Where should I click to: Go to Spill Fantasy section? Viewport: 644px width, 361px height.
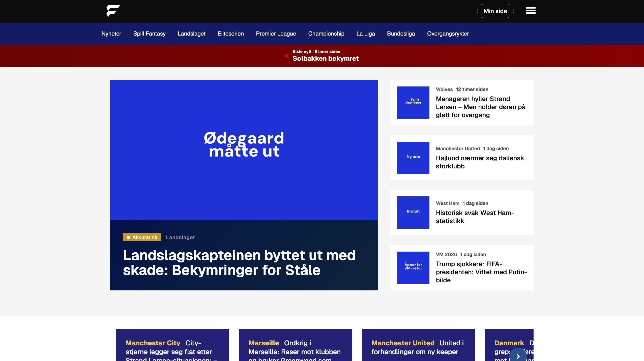point(149,34)
